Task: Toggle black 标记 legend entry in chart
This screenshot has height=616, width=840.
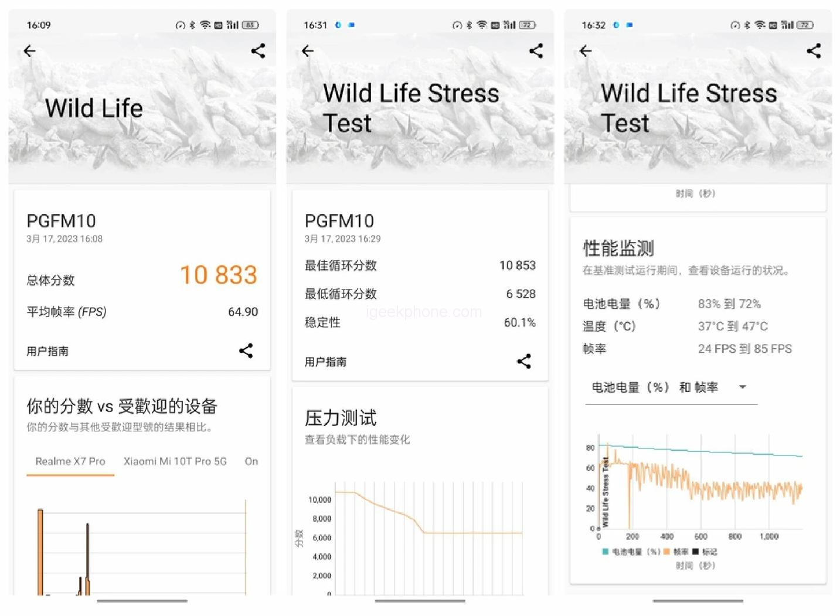Action: (x=705, y=552)
